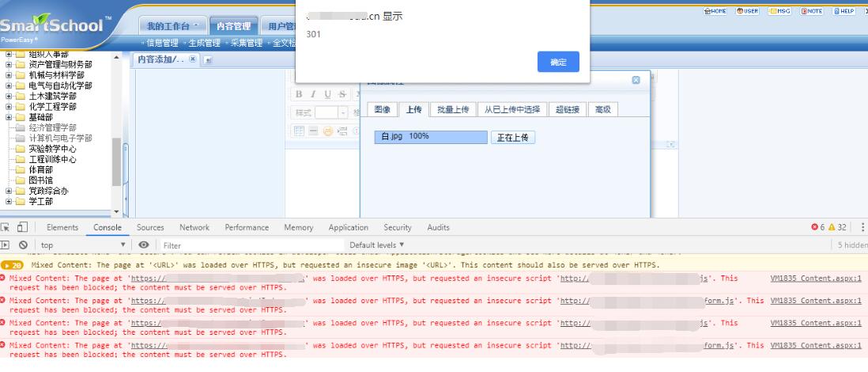Click the 正在上传 upload button
Image resolution: width=868 pixels, height=372 pixels.
513,137
